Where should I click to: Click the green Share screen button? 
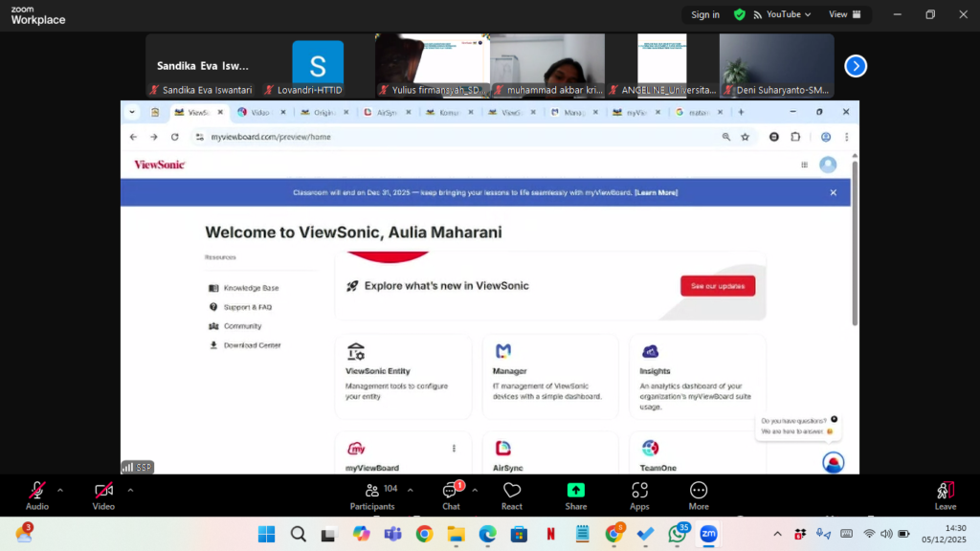coord(576,495)
